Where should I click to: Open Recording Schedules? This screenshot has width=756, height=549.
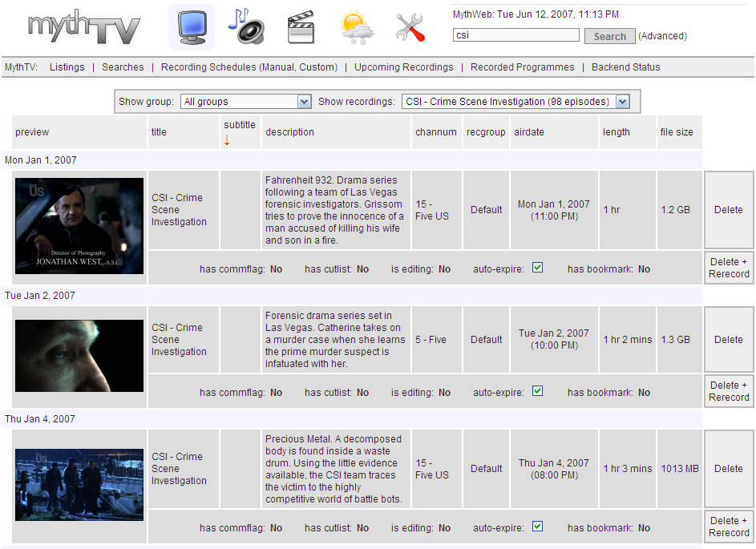208,67
